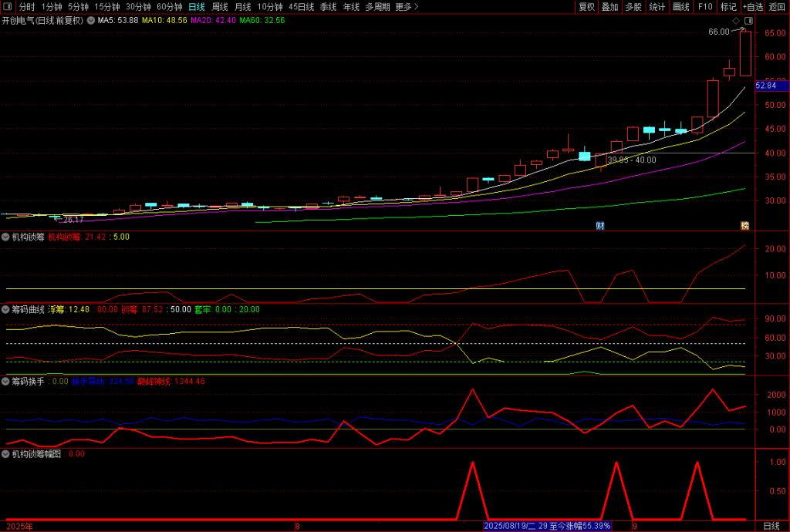Open the F10 company info page
The image size is (790, 532).
click(705, 7)
